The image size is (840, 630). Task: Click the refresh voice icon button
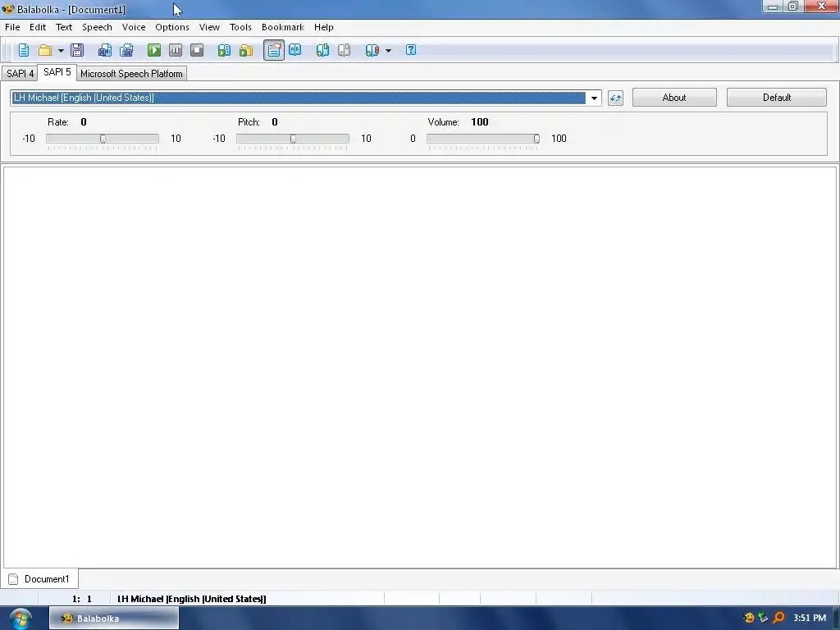(615, 98)
